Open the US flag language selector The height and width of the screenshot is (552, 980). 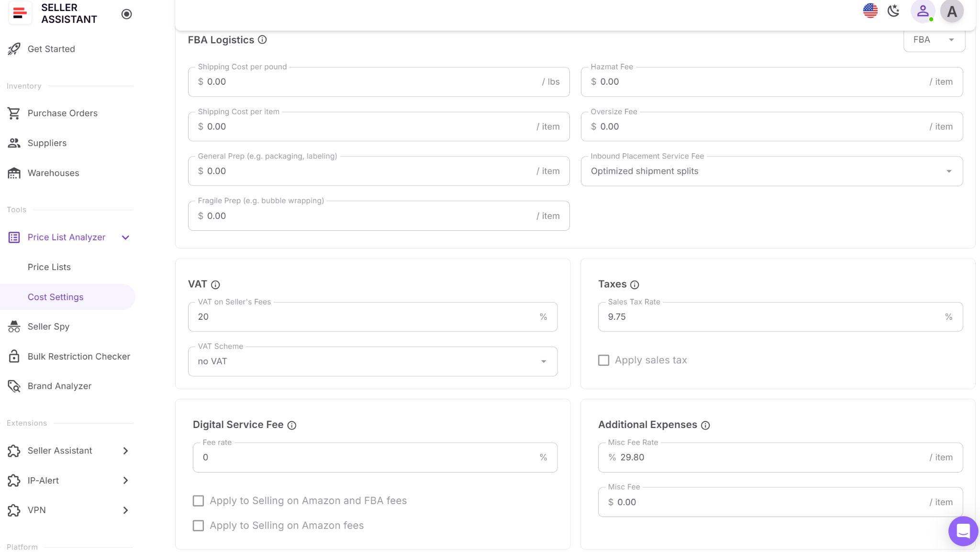coord(870,11)
